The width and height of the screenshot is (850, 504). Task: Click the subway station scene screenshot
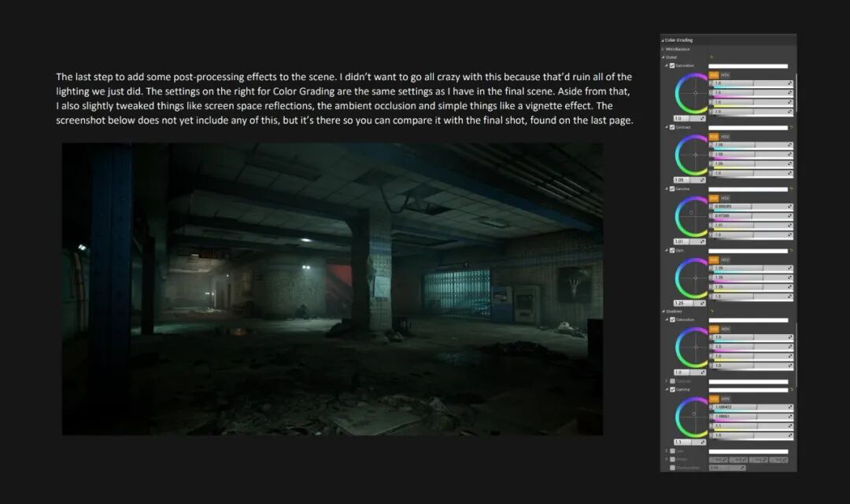332,289
